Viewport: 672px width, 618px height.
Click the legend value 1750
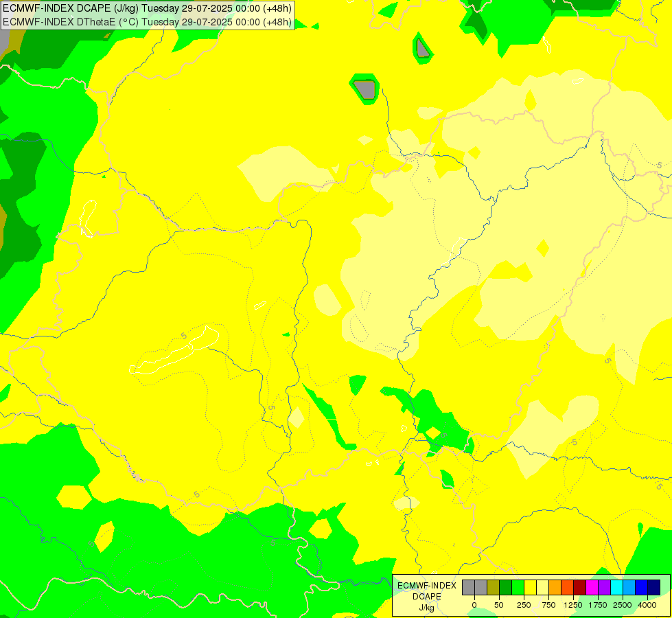598,605
